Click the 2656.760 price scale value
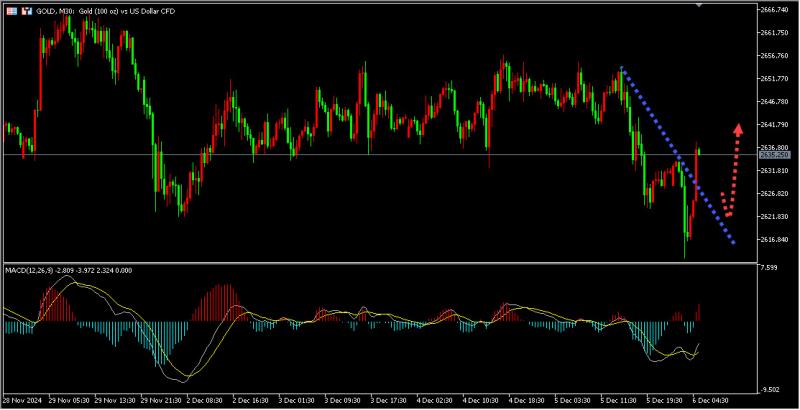This screenshot has height=410, width=800. coord(774,56)
